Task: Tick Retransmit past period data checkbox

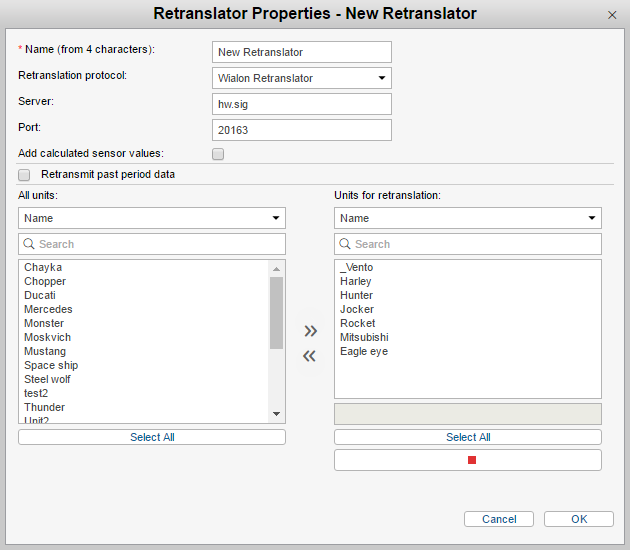Action: click(24, 175)
